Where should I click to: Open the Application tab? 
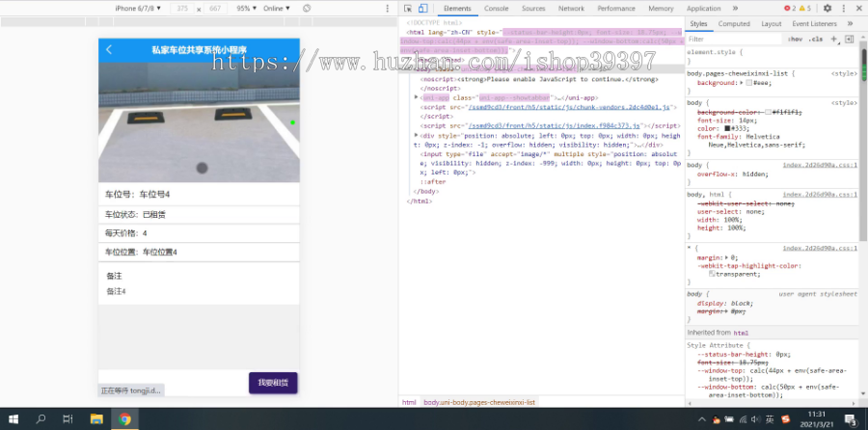click(704, 9)
